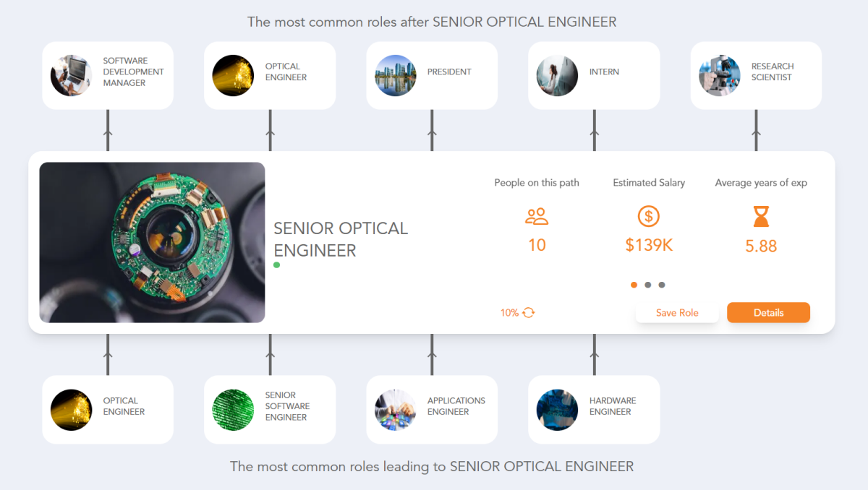Screen dimensions: 868x490
Task: Click the refresh icon beside 10%
Action: pyautogui.click(x=527, y=312)
